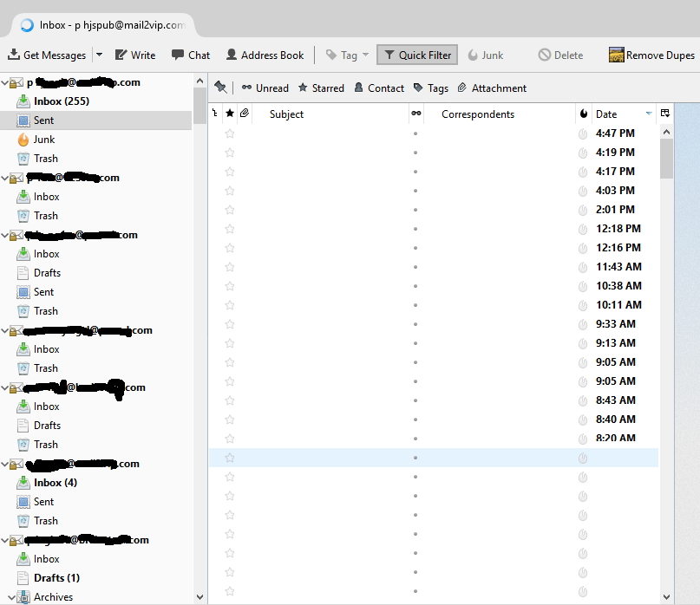
Task: Toggle the Attachment quick filter
Action: click(492, 88)
